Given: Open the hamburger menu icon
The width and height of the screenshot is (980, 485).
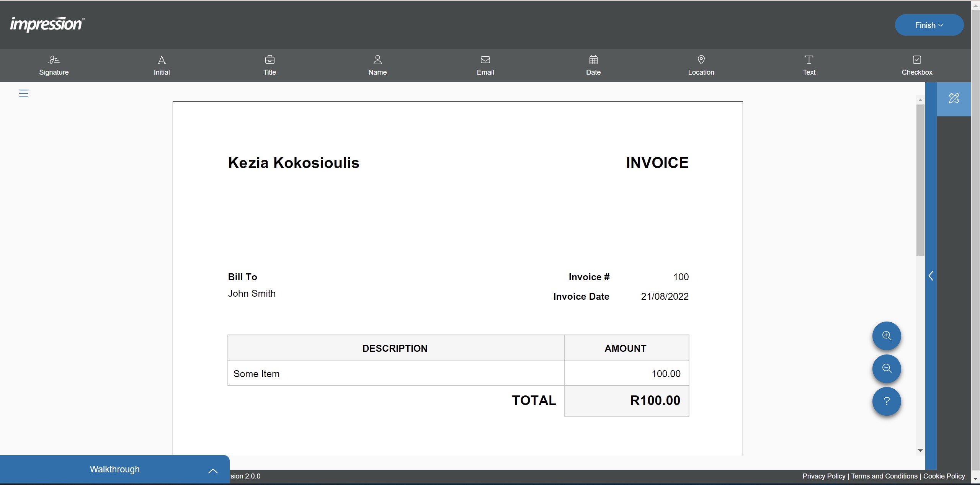Looking at the screenshot, I should coord(23,93).
